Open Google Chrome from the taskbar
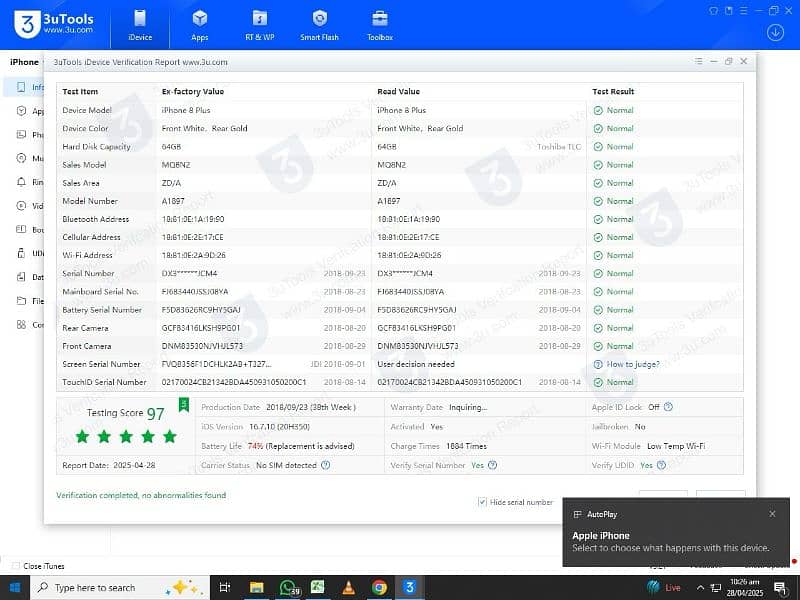 [x=379, y=588]
